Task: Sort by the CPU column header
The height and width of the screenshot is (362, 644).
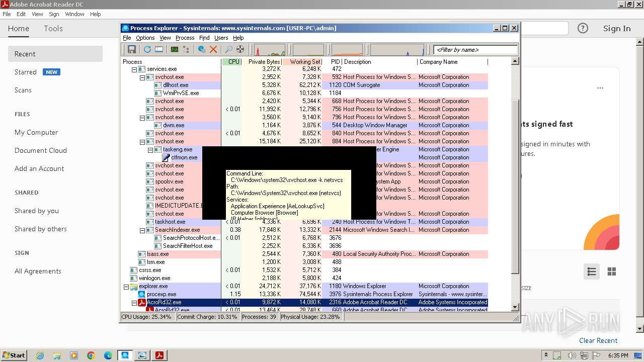Action: [231, 62]
